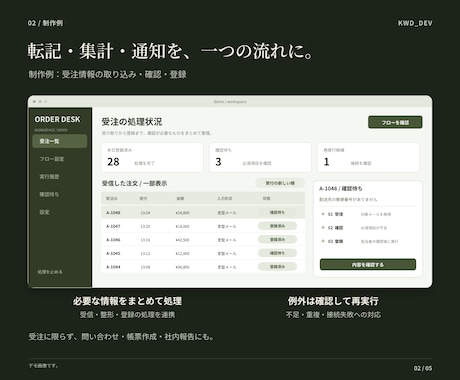Image resolution: width=460 pixels, height=380 pixels.
Task: Click the 内容を確認する button
Action: (368, 265)
